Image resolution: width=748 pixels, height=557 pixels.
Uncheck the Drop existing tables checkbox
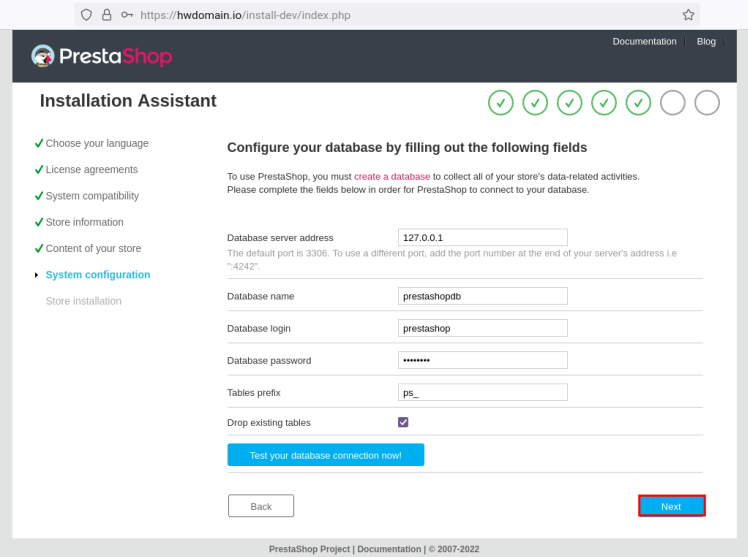[403, 422]
